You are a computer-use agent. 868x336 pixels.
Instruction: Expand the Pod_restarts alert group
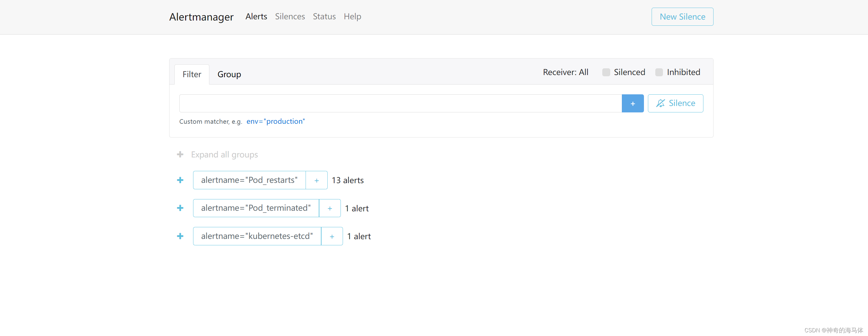click(x=180, y=180)
